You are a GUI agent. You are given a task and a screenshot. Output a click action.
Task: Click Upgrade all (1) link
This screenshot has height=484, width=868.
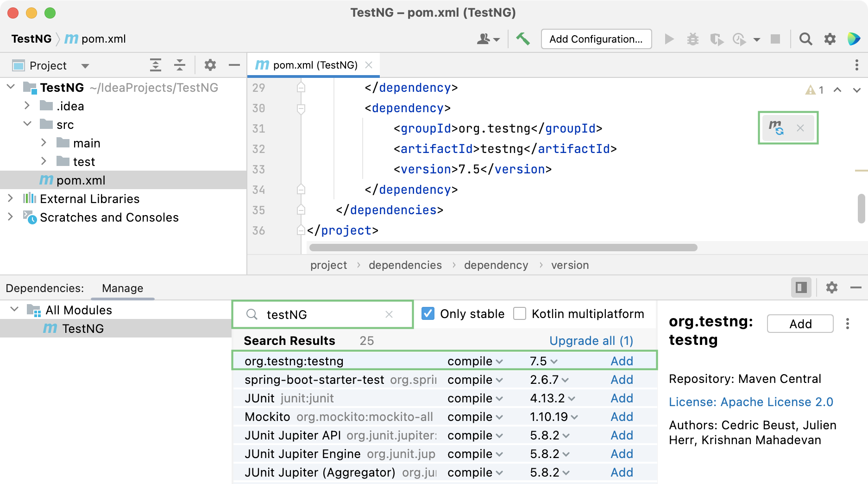tap(591, 341)
